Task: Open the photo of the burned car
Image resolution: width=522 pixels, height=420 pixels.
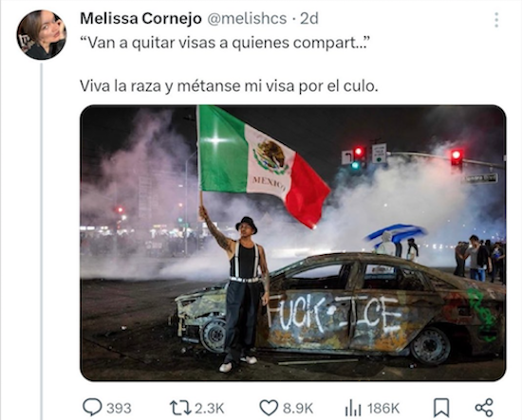Action: pyautogui.click(x=293, y=243)
